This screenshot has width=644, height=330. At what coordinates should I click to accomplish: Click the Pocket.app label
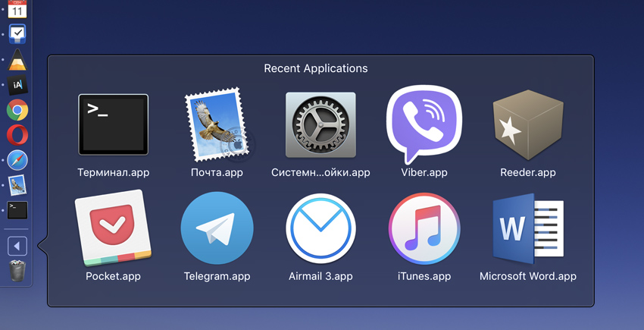coord(114,276)
